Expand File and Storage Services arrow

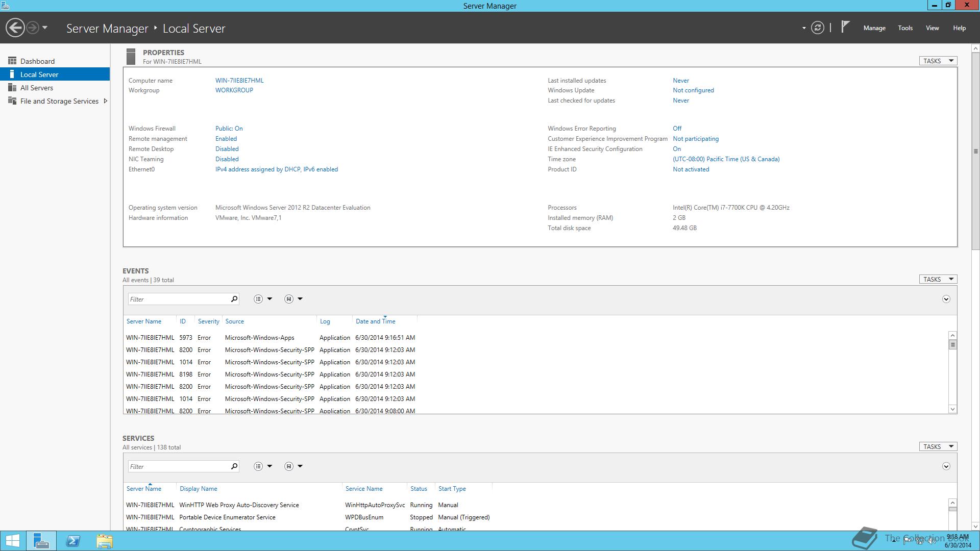tap(106, 101)
